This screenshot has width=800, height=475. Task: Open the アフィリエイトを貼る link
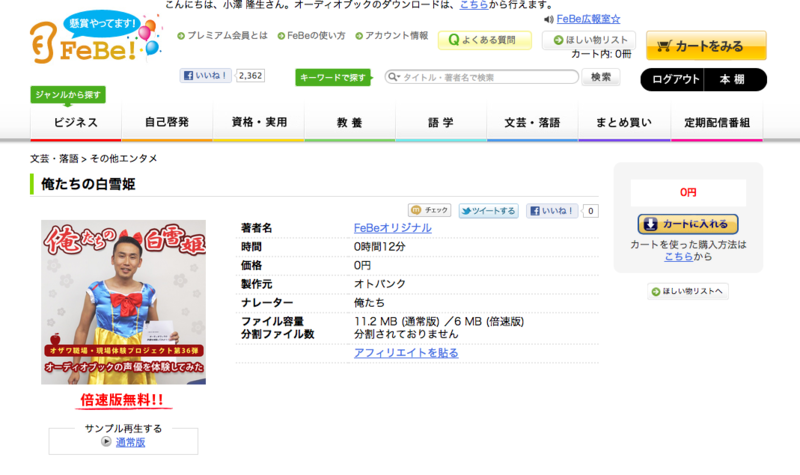(406, 353)
